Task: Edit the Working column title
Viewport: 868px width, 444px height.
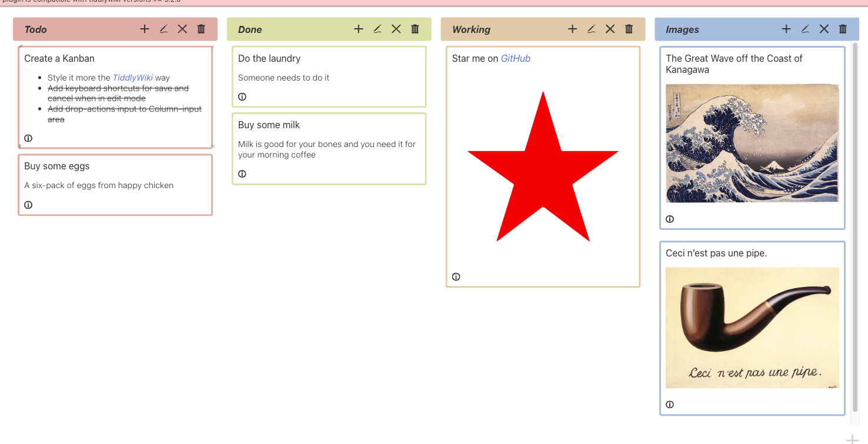Action: tap(592, 29)
